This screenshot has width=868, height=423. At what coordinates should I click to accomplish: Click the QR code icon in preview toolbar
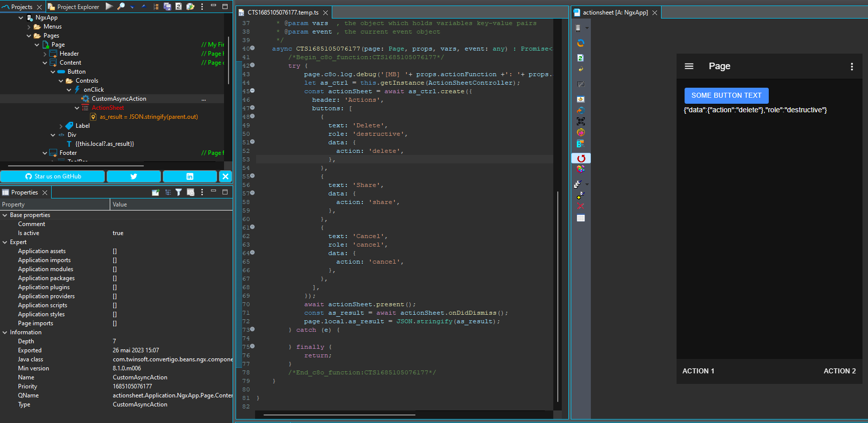[x=580, y=121]
